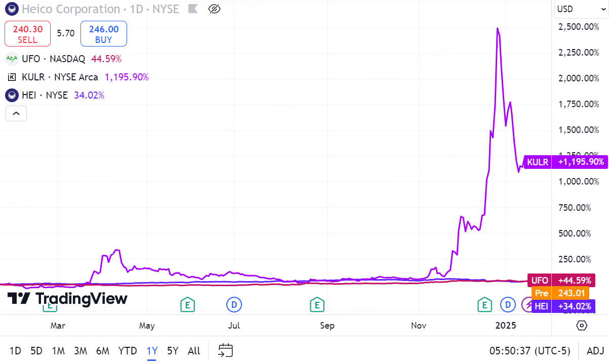Click the HEI +34.02% price label
This screenshot has height=364, width=609.
tap(563, 306)
